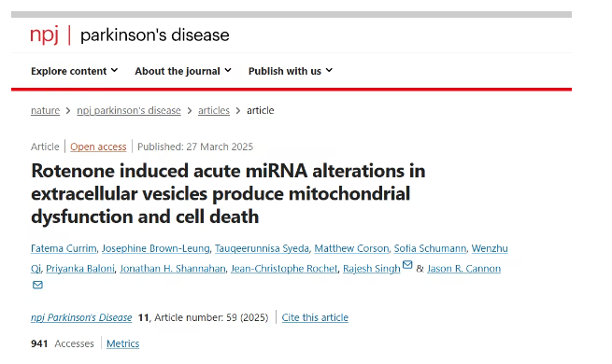The height and width of the screenshot is (364, 612).
Task: Open the About the journal menu
Action: tap(183, 71)
